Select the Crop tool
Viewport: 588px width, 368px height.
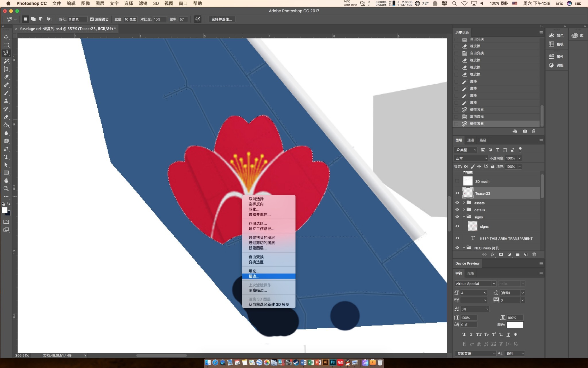[x=6, y=69]
